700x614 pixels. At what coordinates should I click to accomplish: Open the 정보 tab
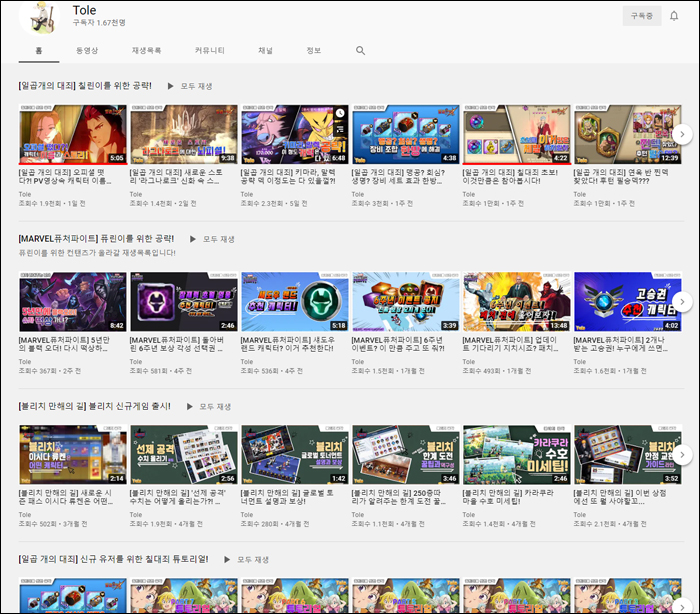click(313, 50)
